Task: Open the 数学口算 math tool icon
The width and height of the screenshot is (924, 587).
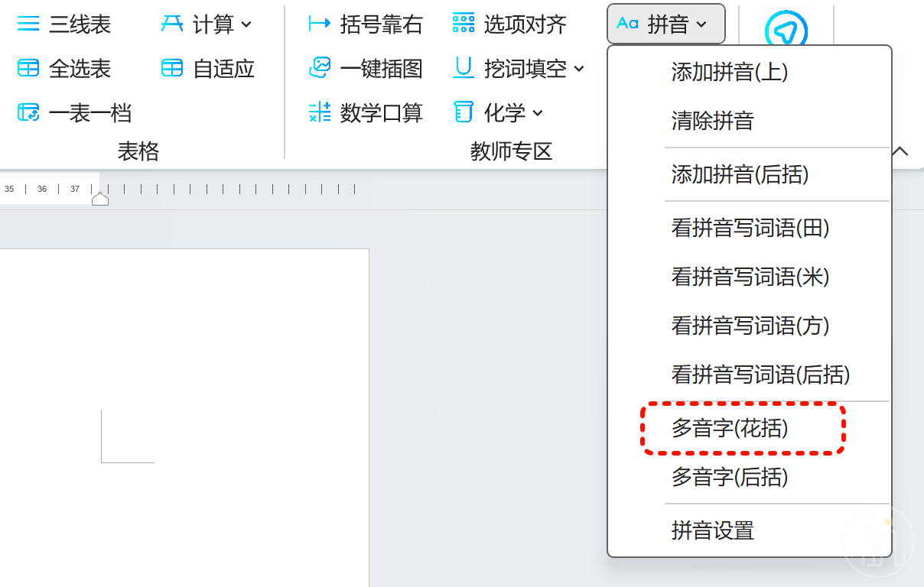Action: click(x=320, y=113)
